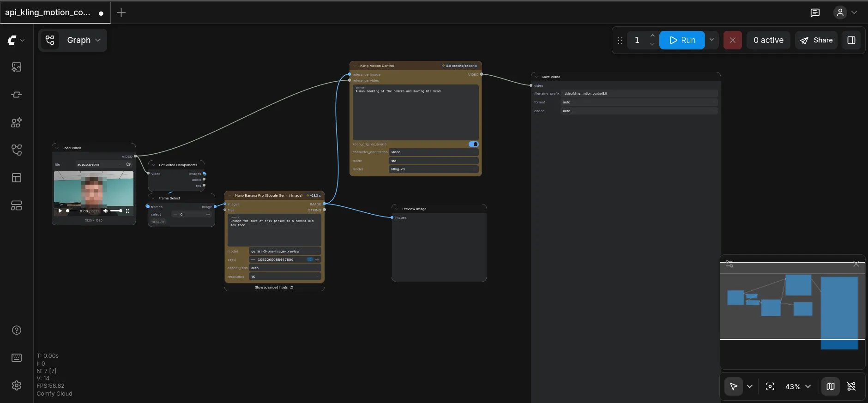Viewport: 868px width, 403px height.
Task: Collapse the Kling Motion Control node
Action: coord(355,66)
